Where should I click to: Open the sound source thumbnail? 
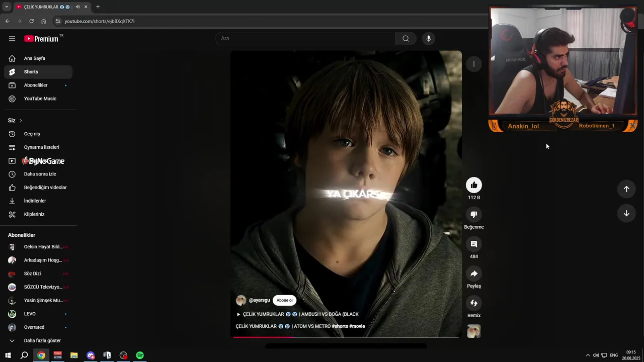click(x=474, y=331)
